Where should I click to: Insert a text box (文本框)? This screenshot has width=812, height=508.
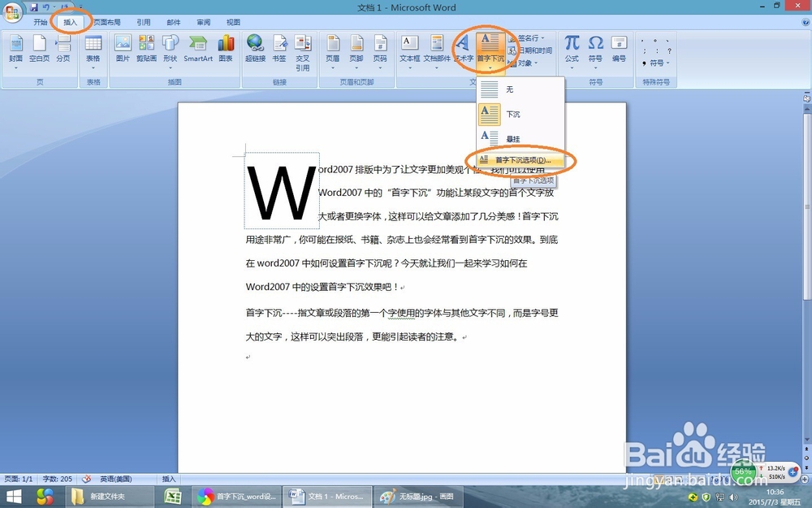point(409,52)
